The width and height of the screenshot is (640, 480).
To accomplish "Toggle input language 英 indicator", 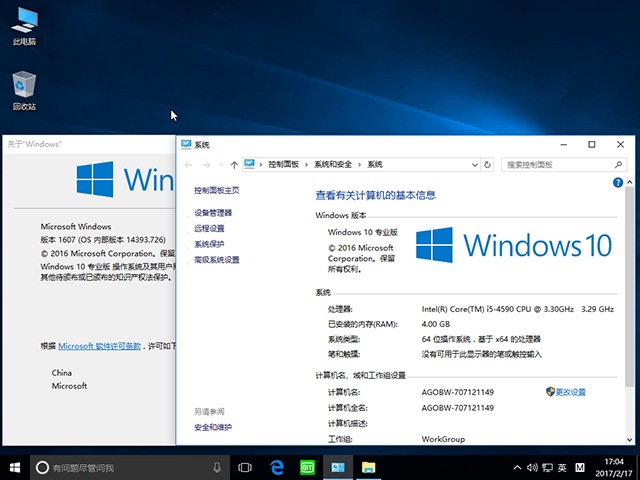I will (x=562, y=467).
